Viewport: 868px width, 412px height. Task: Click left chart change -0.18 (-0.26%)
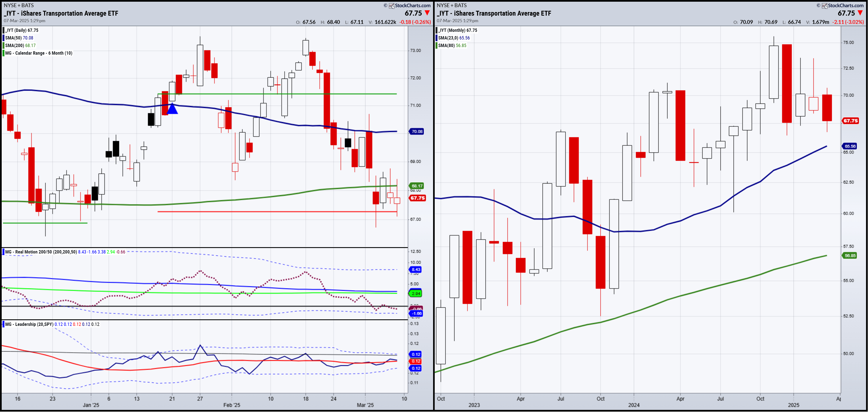(415, 22)
